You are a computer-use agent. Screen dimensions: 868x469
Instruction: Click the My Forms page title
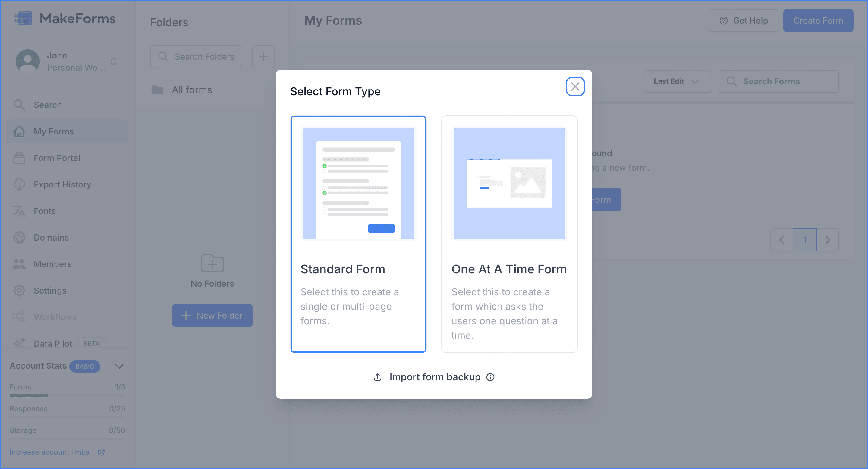click(x=333, y=20)
